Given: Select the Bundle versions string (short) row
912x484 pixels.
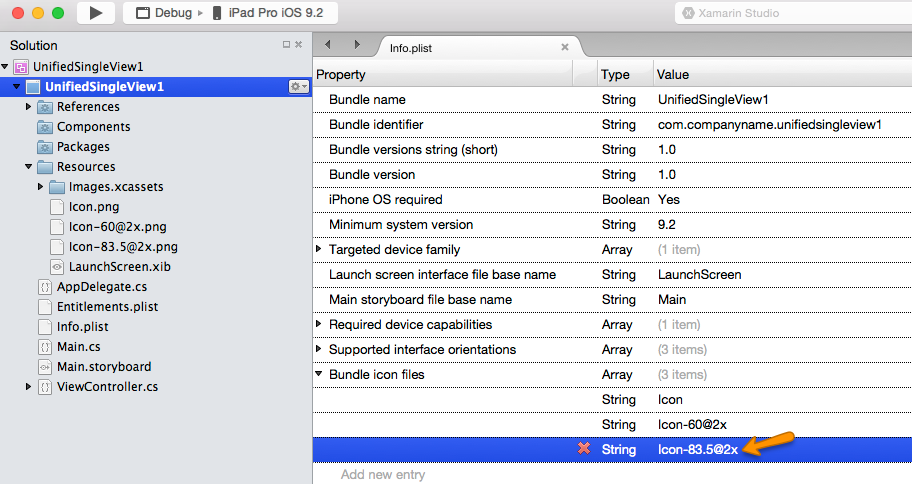Looking at the screenshot, I should coord(612,150).
